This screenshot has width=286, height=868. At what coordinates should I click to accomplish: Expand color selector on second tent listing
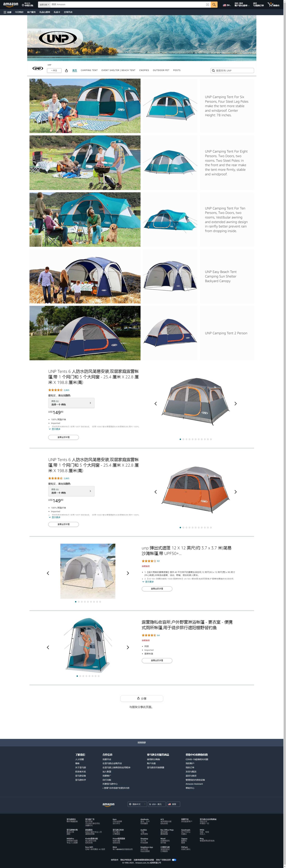71,491
